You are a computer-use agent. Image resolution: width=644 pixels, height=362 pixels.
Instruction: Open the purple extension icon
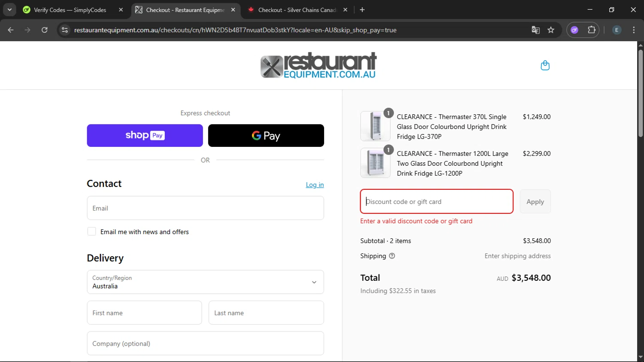tap(574, 30)
